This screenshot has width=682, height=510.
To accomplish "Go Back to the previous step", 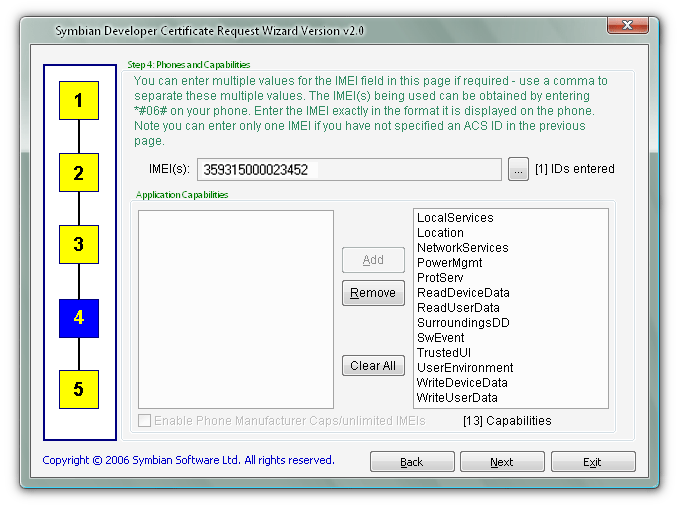I will (x=412, y=462).
